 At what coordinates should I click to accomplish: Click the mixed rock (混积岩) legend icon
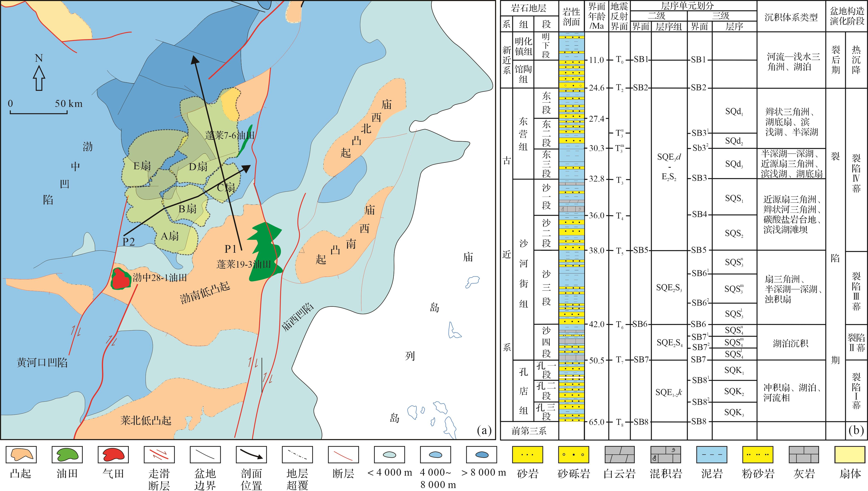coord(666,455)
